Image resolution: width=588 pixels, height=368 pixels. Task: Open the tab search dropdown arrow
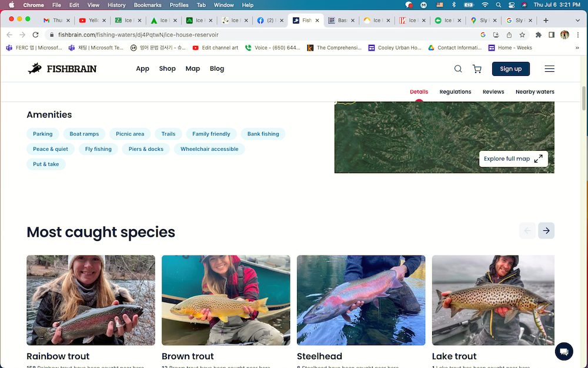tap(577, 20)
